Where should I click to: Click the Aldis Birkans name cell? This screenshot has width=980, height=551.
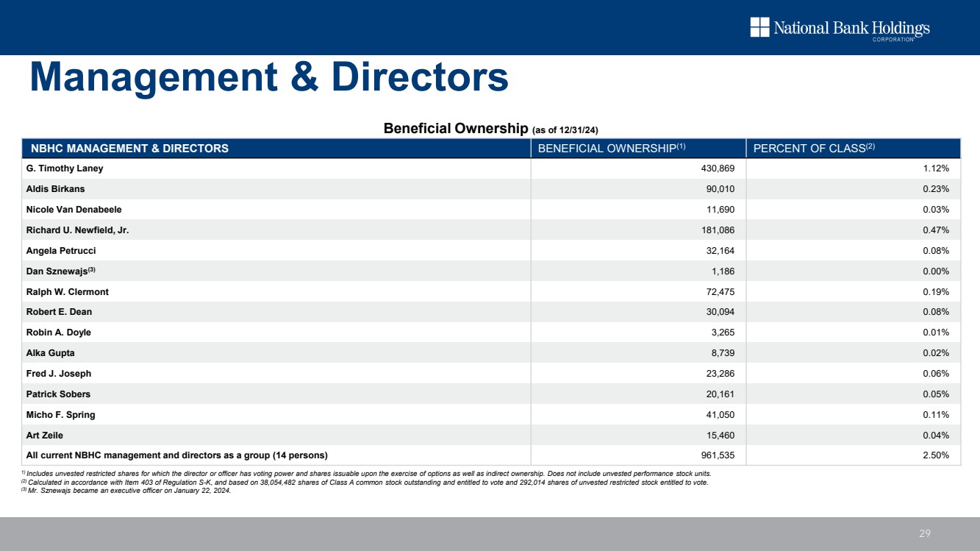pos(57,189)
